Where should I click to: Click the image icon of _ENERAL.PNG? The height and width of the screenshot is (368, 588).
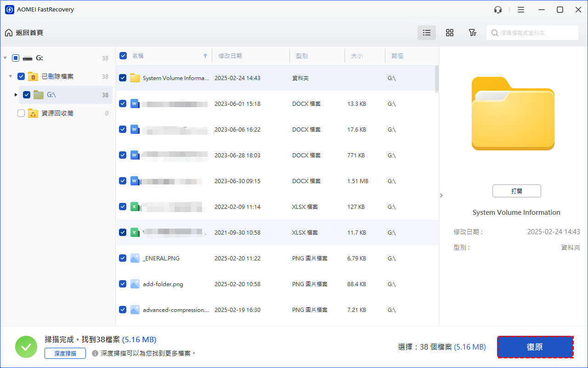(135, 259)
